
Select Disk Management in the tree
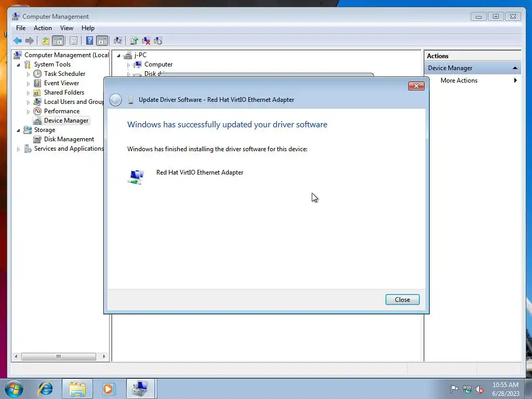(x=69, y=139)
